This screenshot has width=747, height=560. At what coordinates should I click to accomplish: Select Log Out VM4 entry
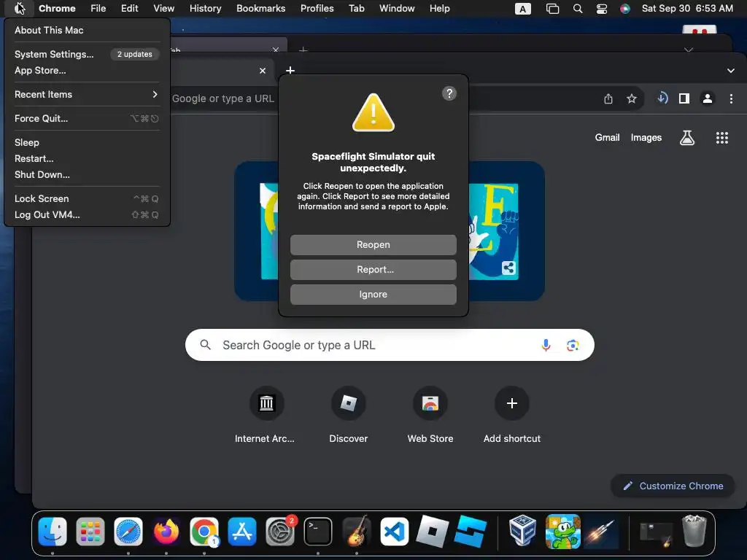87,215
